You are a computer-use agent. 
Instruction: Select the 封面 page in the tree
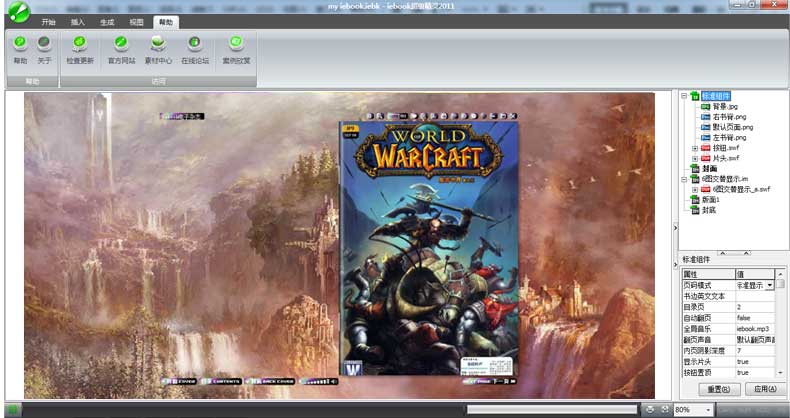[709, 169]
